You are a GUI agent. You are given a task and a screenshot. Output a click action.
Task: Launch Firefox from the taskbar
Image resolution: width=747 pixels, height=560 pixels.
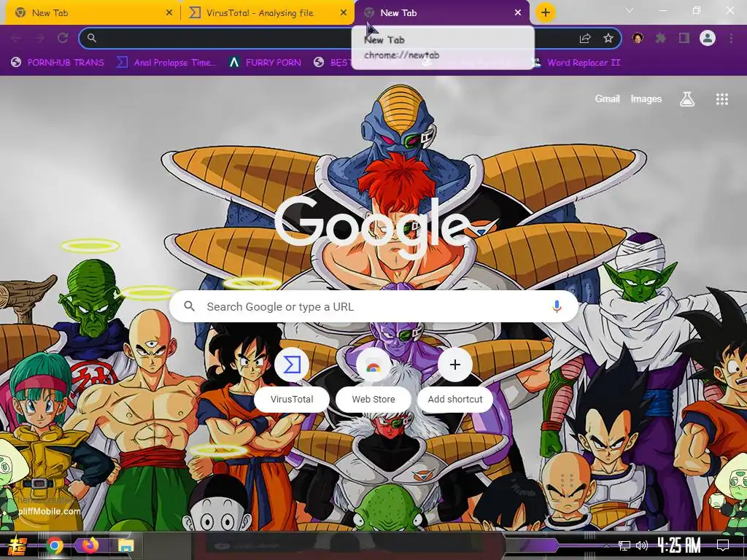point(90,545)
